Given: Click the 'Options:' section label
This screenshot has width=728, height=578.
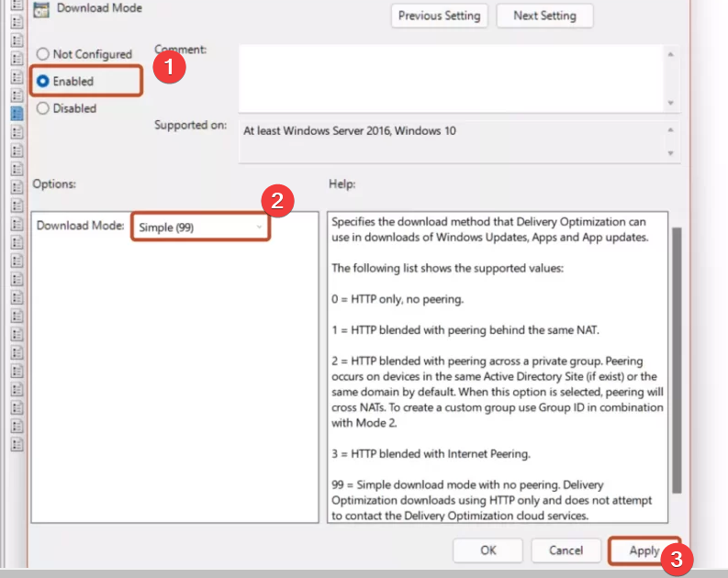Looking at the screenshot, I should [54, 184].
